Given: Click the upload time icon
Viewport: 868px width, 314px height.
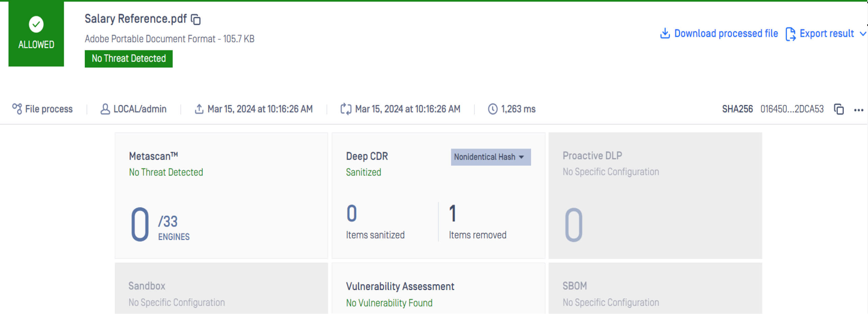Looking at the screenshot, I should click(199, 109).
